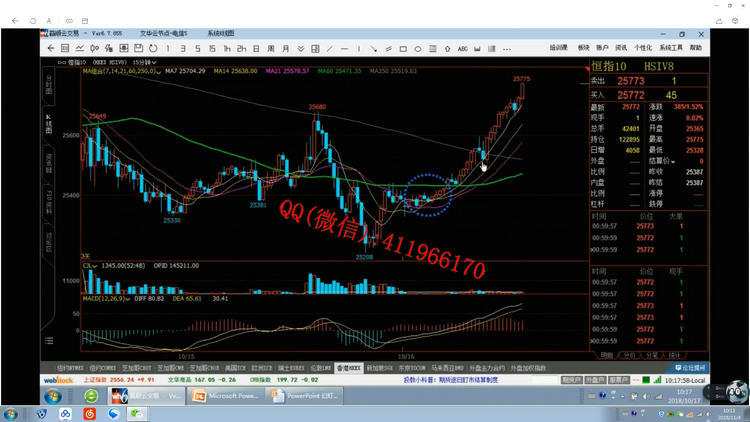
Task: Select the K线图 sidebar tab
Action: (48, 121)
